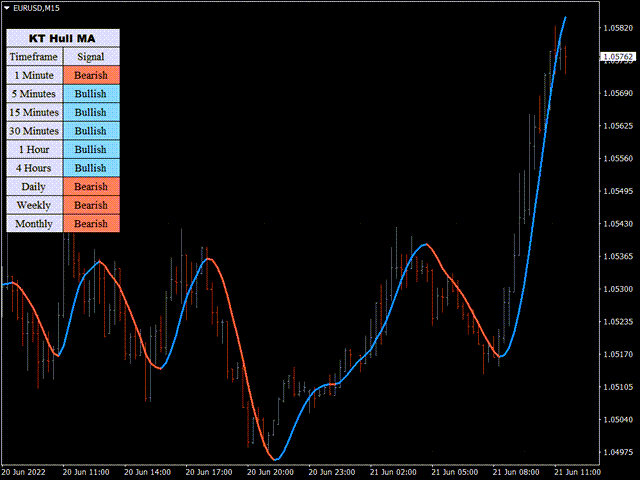The width and height of the screenshot is (640, 480).
Task: Open the EURUSD,M15 chart dropdown arrow
Action: click(6, 8)
